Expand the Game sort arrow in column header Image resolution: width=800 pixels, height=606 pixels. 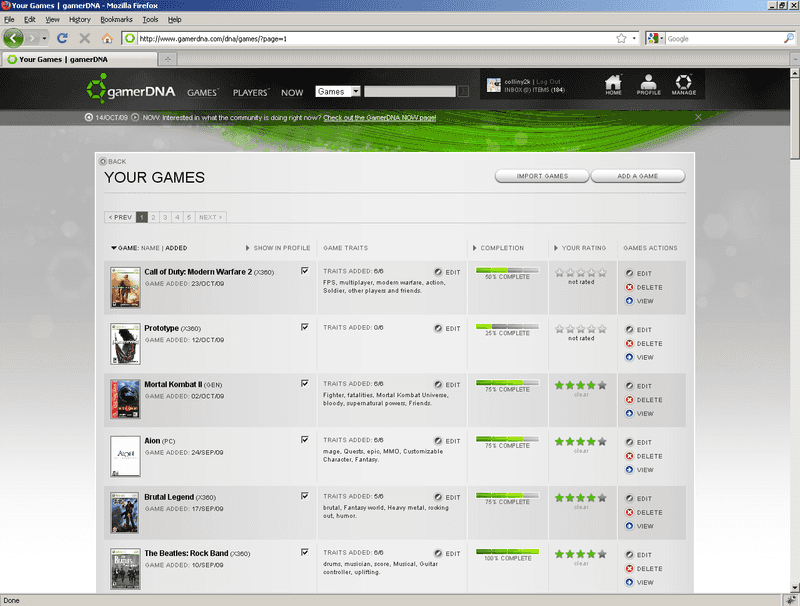[114, 248]
